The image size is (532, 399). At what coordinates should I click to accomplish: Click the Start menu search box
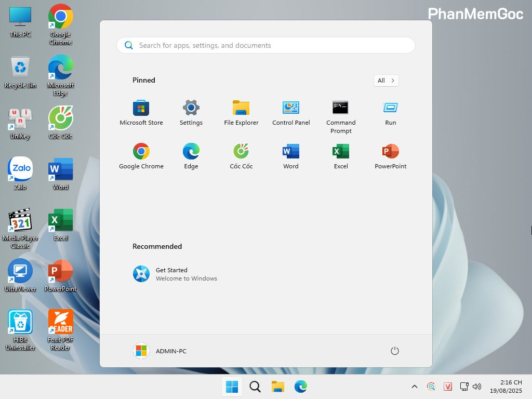coord(265,45)
